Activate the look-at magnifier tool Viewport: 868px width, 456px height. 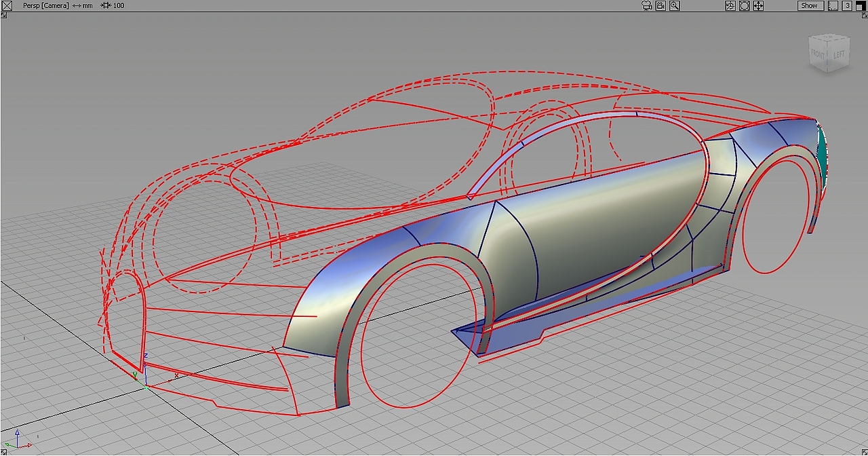tap(675, 5)
